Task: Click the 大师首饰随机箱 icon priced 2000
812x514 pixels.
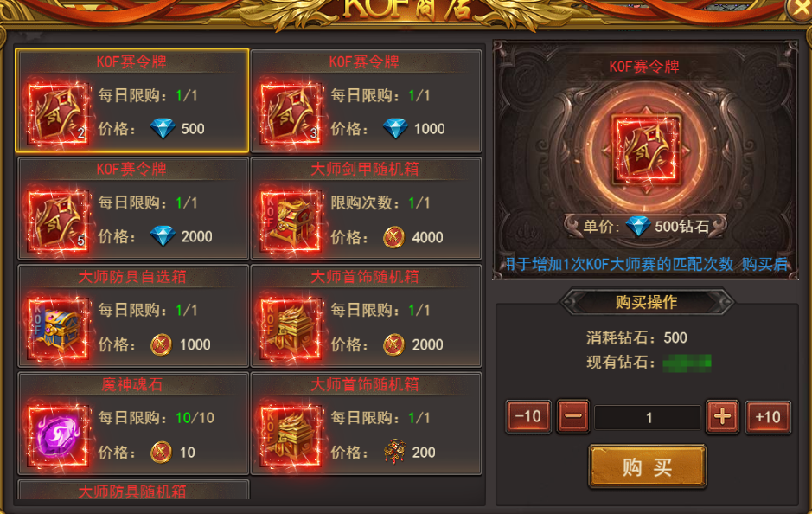Action: [291, 329]
